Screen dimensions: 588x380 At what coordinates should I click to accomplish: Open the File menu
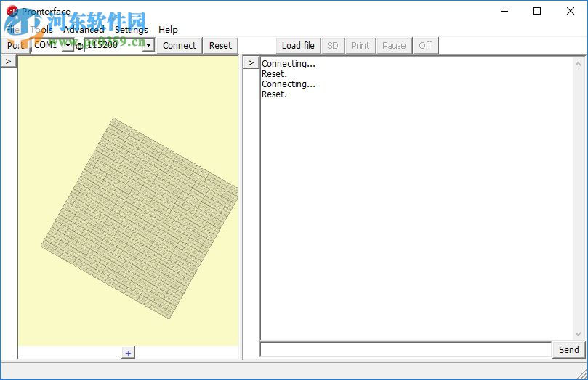pos(13,30)
